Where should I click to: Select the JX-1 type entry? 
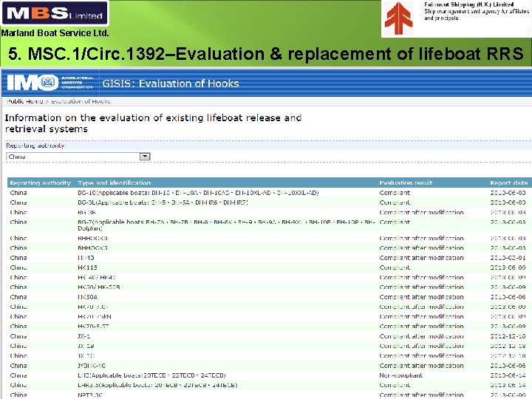click(x=83, y=336)
